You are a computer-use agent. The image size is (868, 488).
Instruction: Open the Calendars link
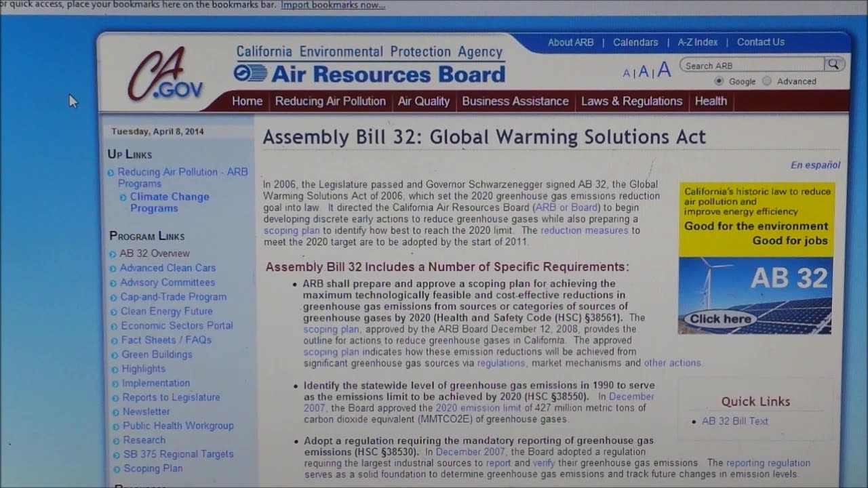[635, 42]
